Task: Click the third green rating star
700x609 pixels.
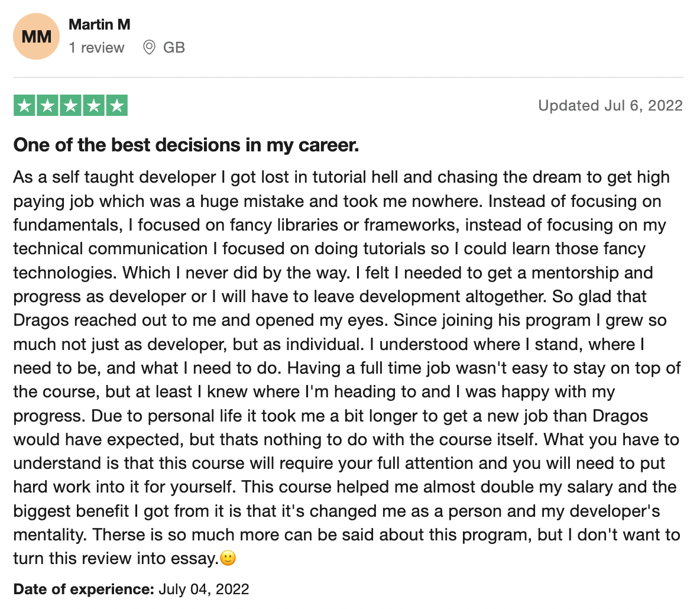Action: 70,106
